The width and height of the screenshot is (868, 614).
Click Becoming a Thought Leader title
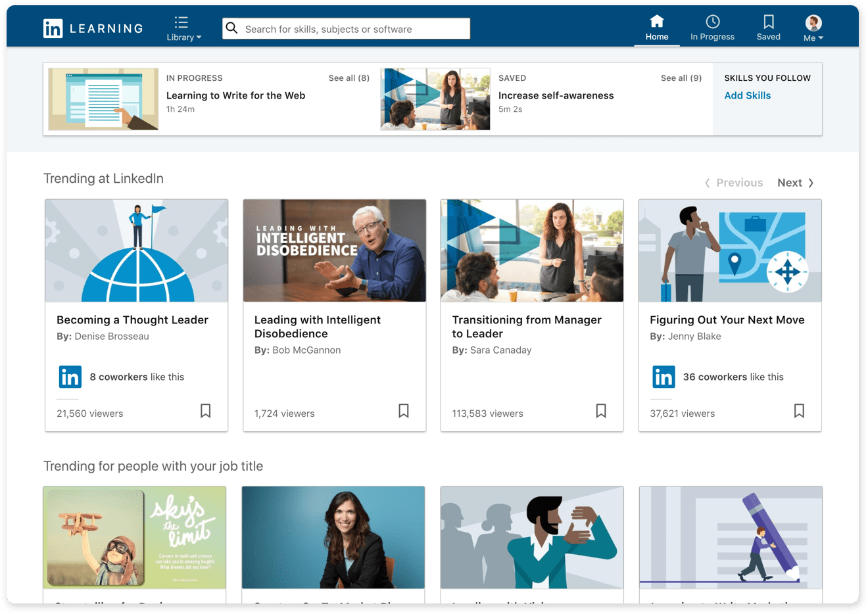point(132,319)
